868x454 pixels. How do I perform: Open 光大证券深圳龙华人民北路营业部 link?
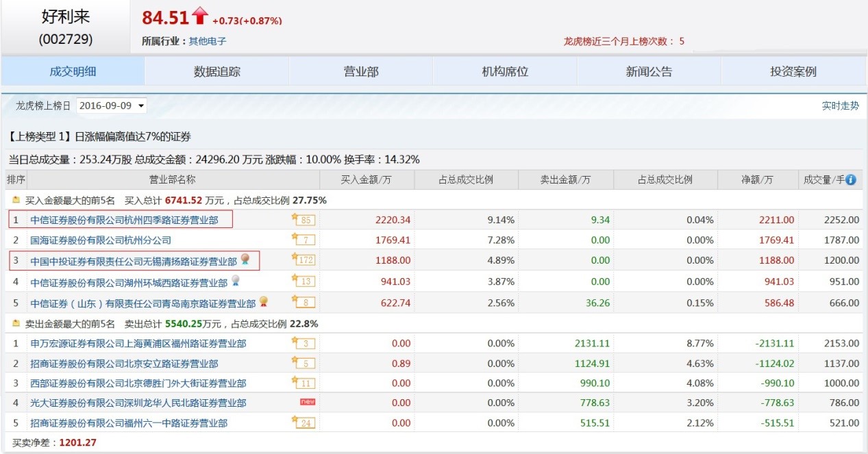pyautogui.click(x=138, y=403)
